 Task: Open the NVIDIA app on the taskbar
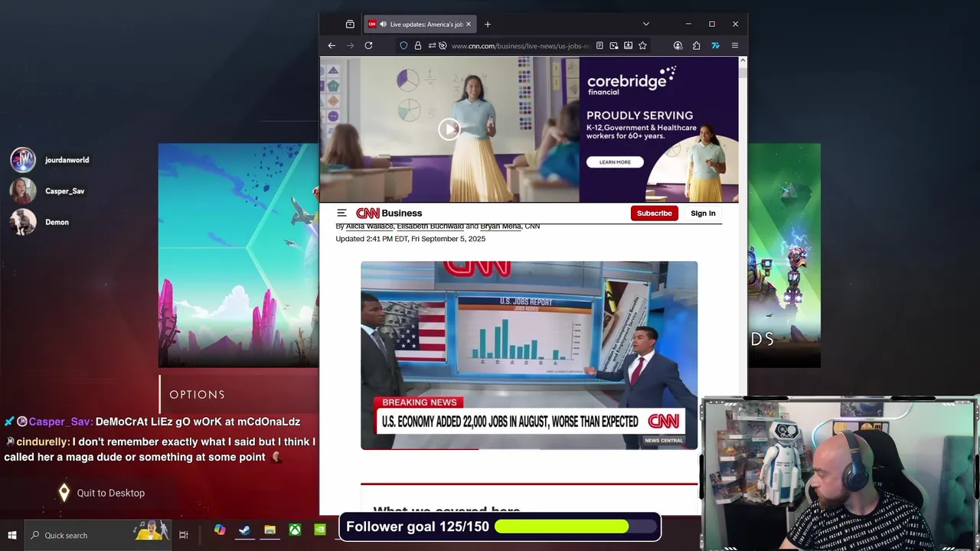pyautogui.click(x=320, y=530)
